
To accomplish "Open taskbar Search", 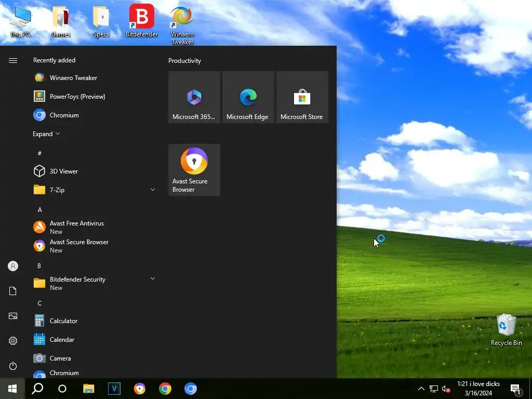I will pos(37,389).
